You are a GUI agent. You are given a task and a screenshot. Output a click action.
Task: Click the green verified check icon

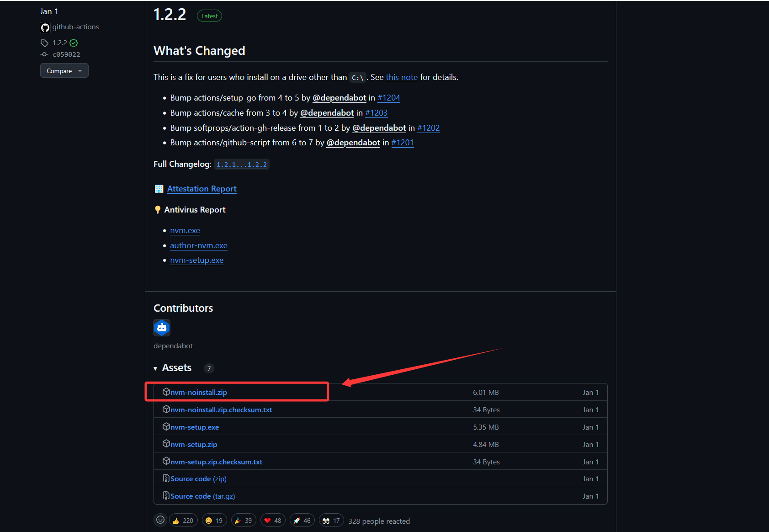click(74, 43)
